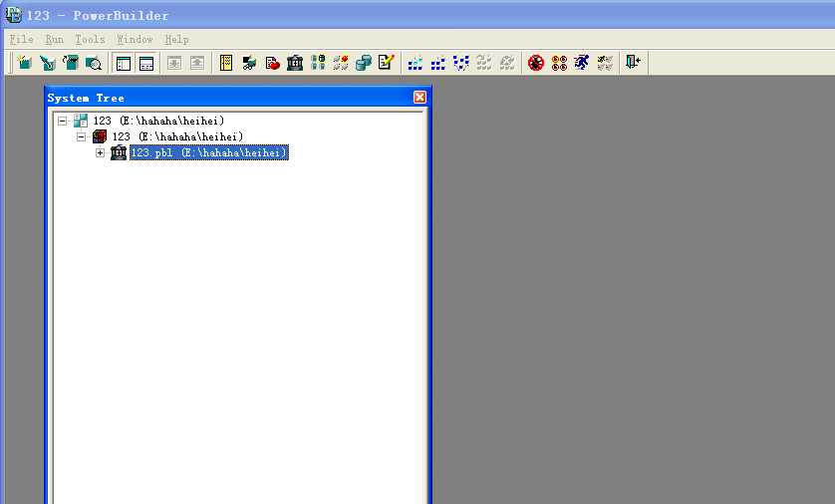This screenshot has height=504, width=835.
Task: Select the second-level target row 123 (E:\hahaha\heihei)
Action: 177,136
